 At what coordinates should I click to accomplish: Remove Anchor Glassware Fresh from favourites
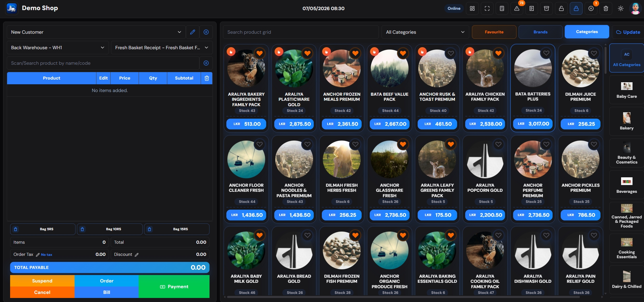click(403, 144)
